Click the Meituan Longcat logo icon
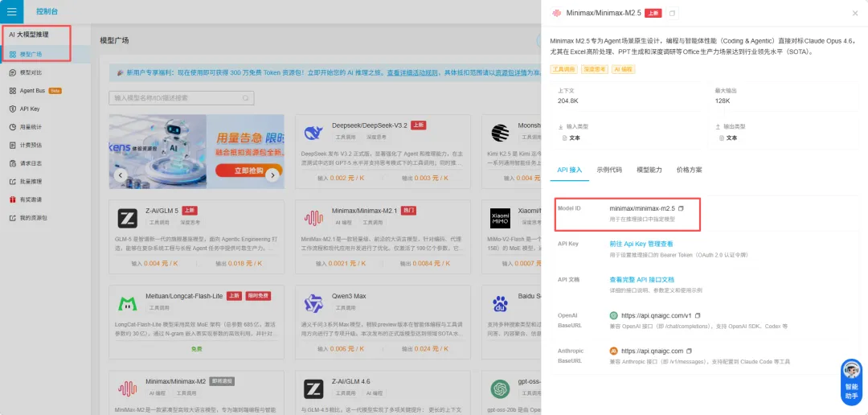The height and width of the screenshot is (415, 868). (x=127, y=304)
